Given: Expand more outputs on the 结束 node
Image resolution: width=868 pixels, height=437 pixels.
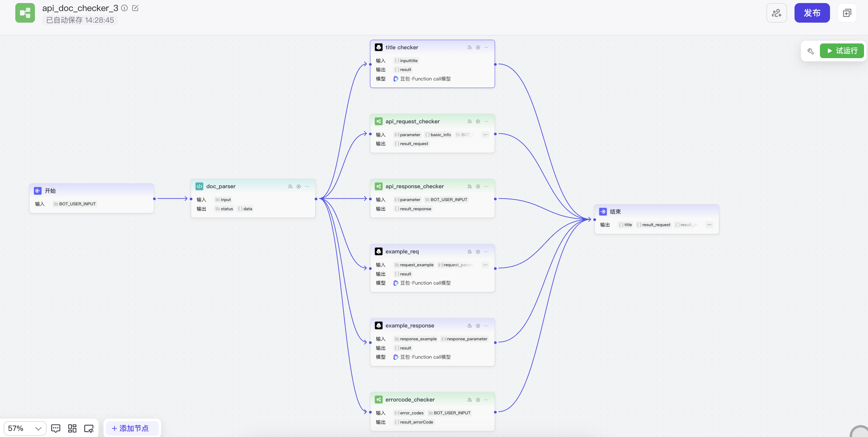Looking at the screenshot, I should click(709, 225).
